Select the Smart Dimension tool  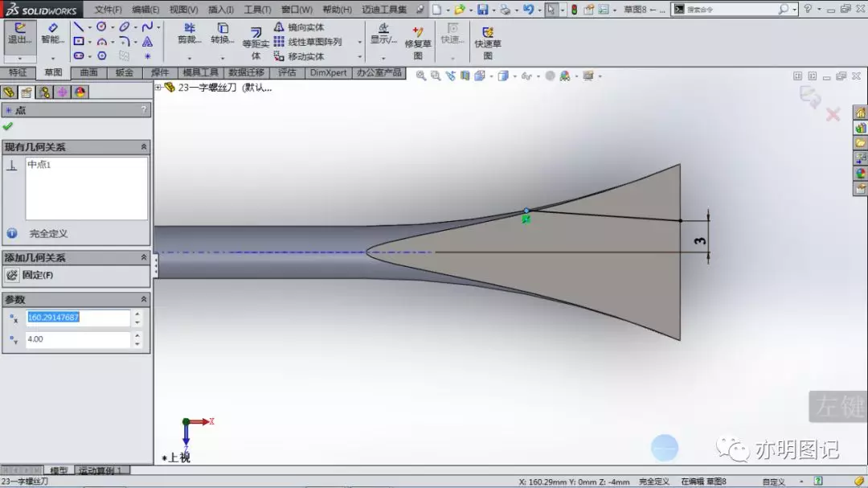[52, 35]
